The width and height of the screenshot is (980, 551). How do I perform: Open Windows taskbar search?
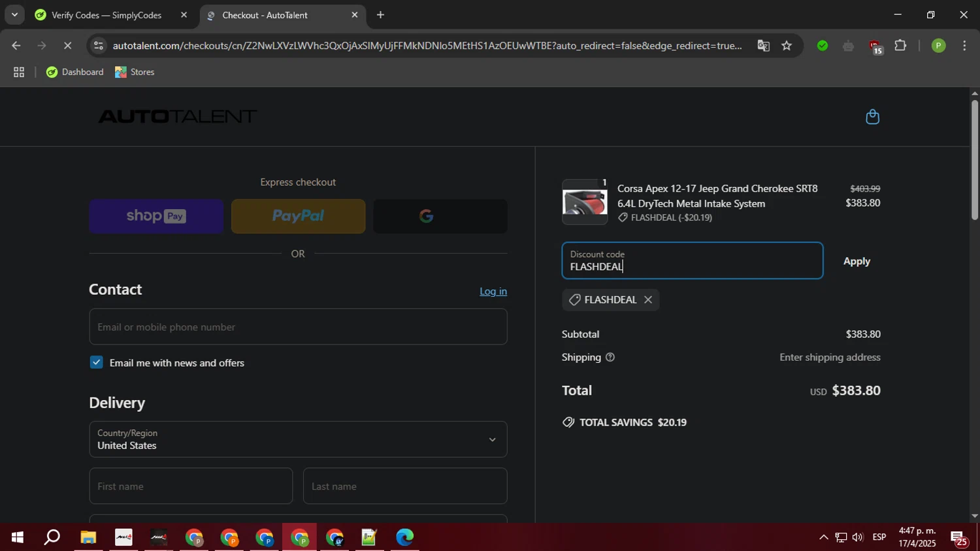tap(52, 537)
